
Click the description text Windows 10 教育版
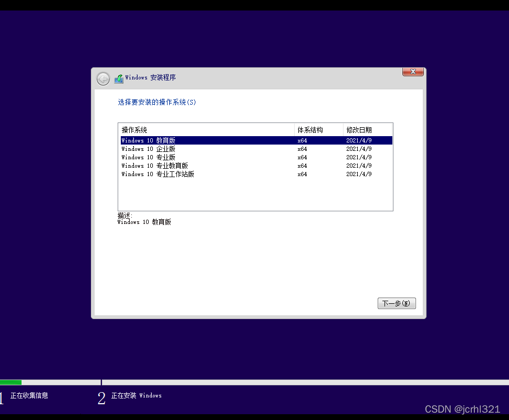click(x=144, y=222)
